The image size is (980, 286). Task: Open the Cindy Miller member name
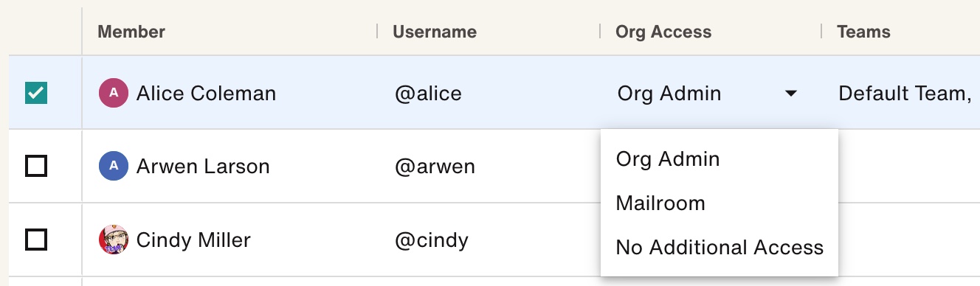click(193, 240)
